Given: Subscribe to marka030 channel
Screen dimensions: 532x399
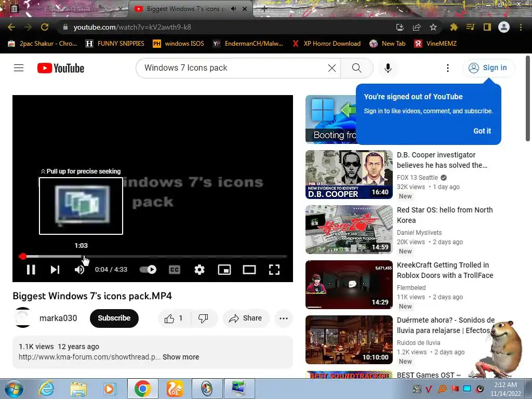Looking at the screenshot, I should (114, 318).
